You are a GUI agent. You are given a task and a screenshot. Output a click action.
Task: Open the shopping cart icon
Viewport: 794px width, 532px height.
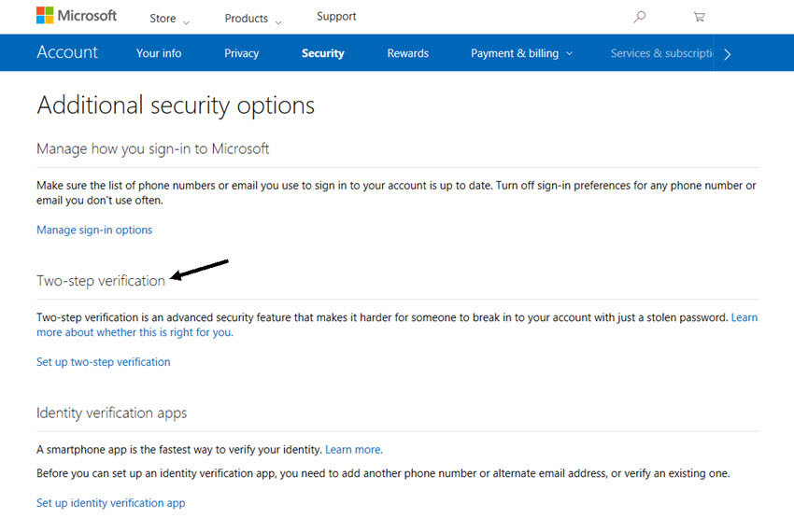pos(699,17)
